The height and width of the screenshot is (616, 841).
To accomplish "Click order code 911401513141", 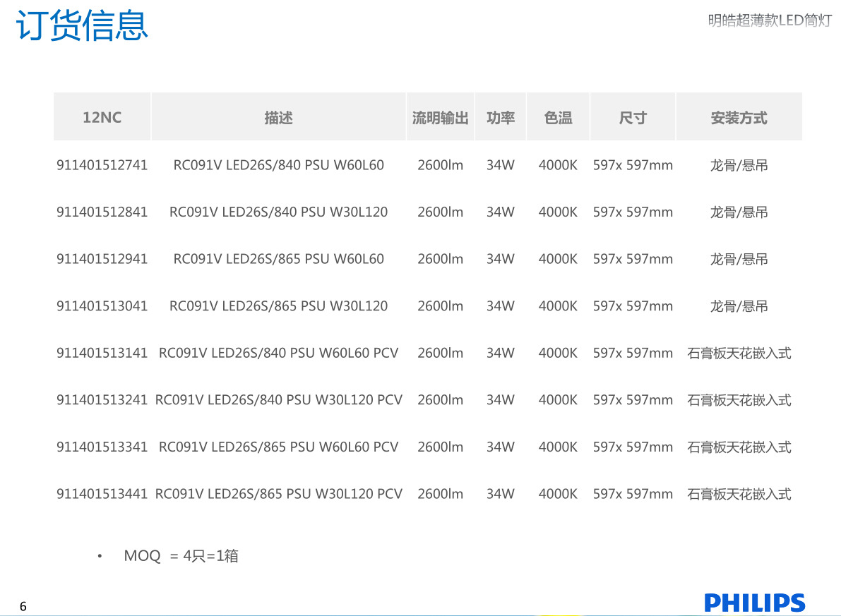I will (x=102, y=354).
